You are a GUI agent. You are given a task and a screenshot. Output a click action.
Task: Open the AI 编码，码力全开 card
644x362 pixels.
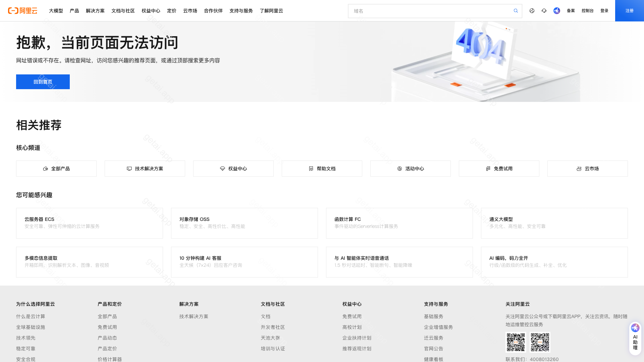554,262
